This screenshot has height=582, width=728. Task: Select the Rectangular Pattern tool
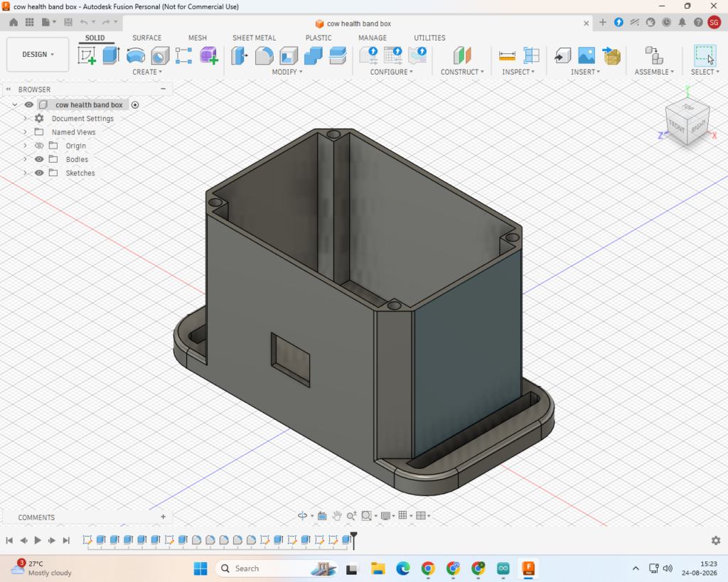[184, 55]
